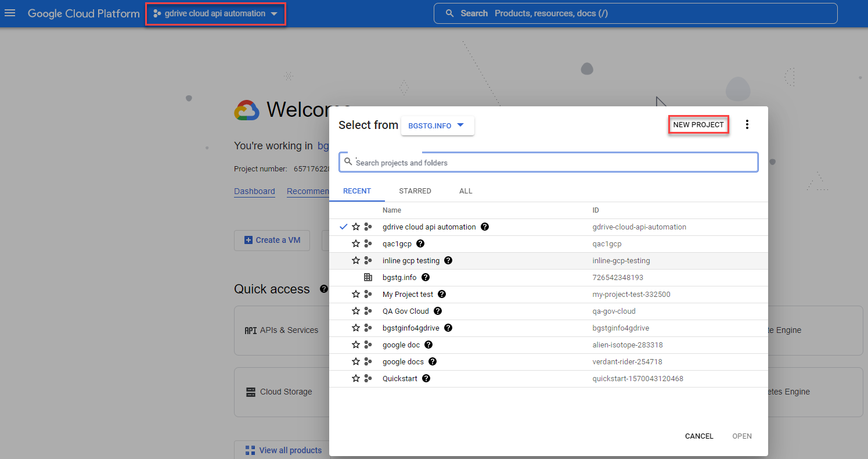
Task: Click the organization icon for bgstg.info
Action: 368,278
